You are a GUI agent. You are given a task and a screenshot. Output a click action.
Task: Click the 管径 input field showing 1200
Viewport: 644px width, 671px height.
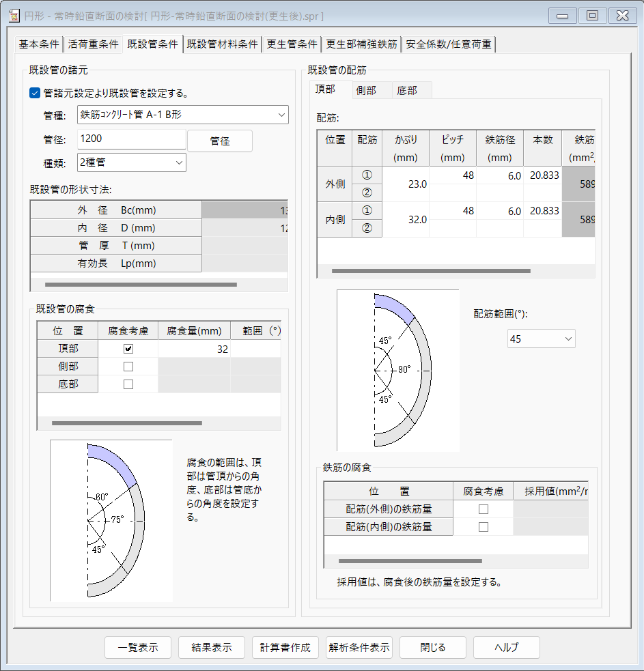(131, 139)
